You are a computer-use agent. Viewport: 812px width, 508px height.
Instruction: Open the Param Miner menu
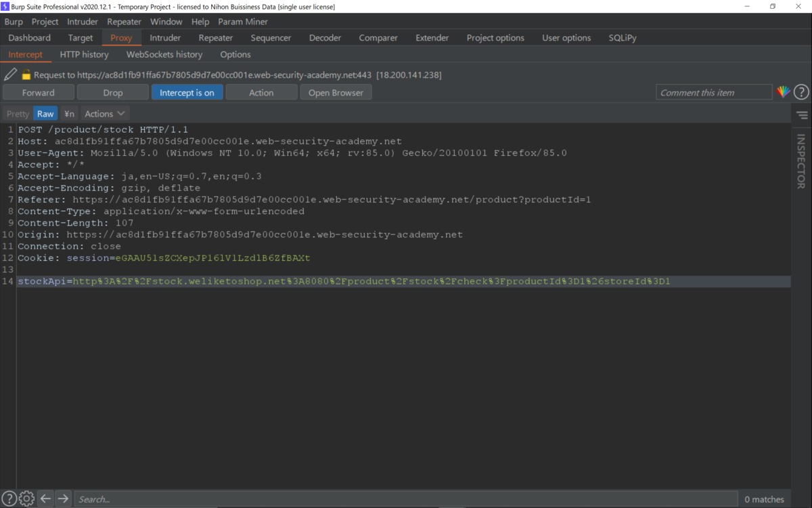pos(243,22)
